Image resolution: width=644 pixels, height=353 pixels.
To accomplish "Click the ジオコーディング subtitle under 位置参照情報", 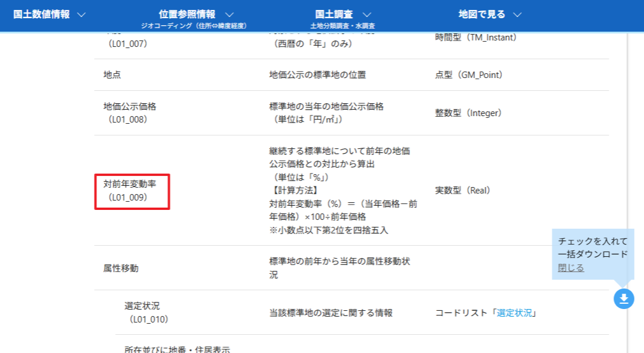I will click(x=194, y=26).
